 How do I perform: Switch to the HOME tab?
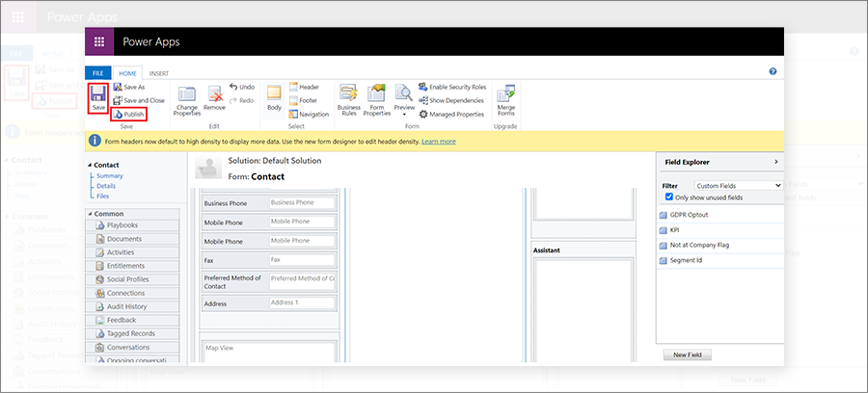point(128,73)
